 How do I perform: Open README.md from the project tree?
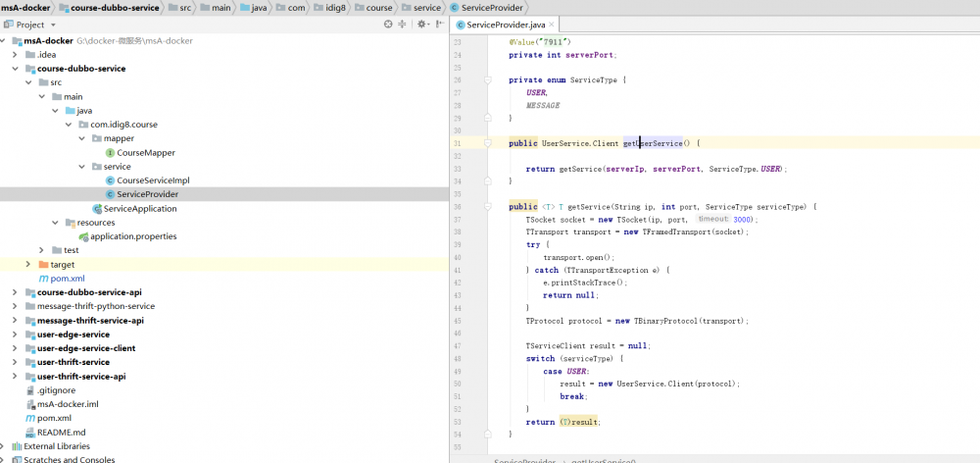click(61, 432)
